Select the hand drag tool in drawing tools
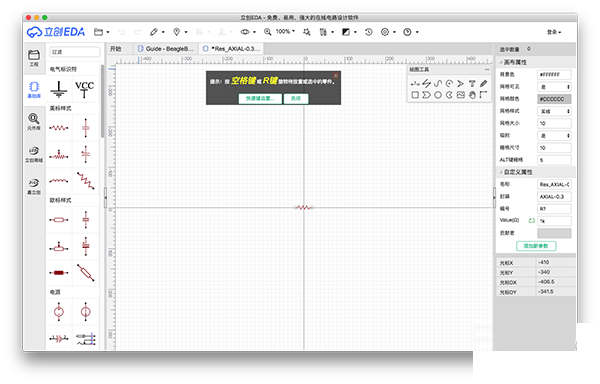 pos(472,95)
